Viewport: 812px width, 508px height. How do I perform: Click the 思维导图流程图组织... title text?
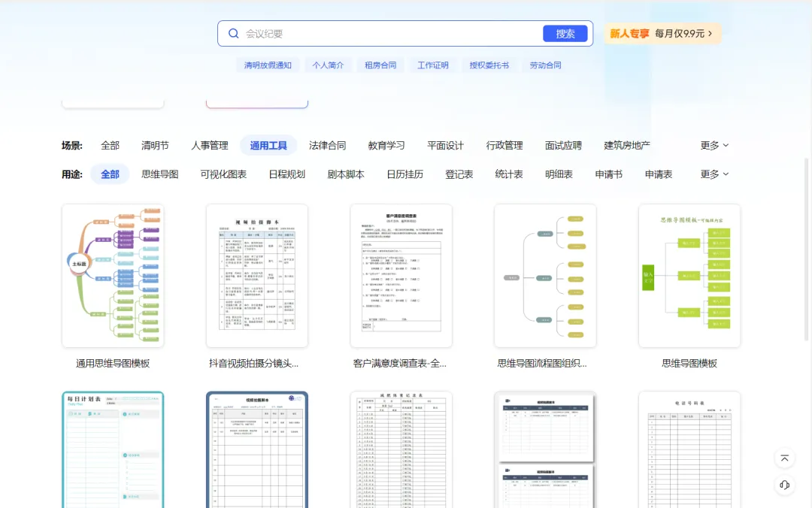click(541, 364)
